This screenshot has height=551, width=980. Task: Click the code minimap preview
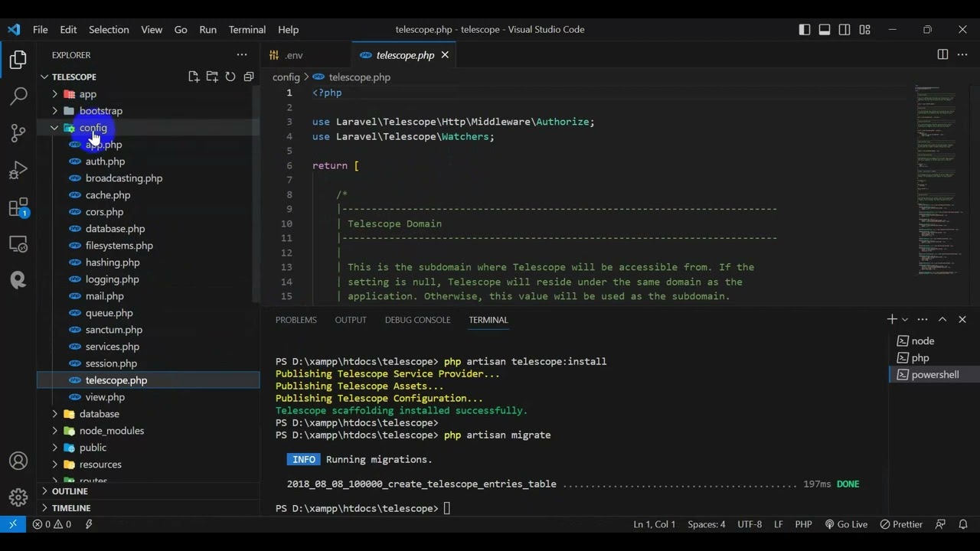(x=939, y=180)
